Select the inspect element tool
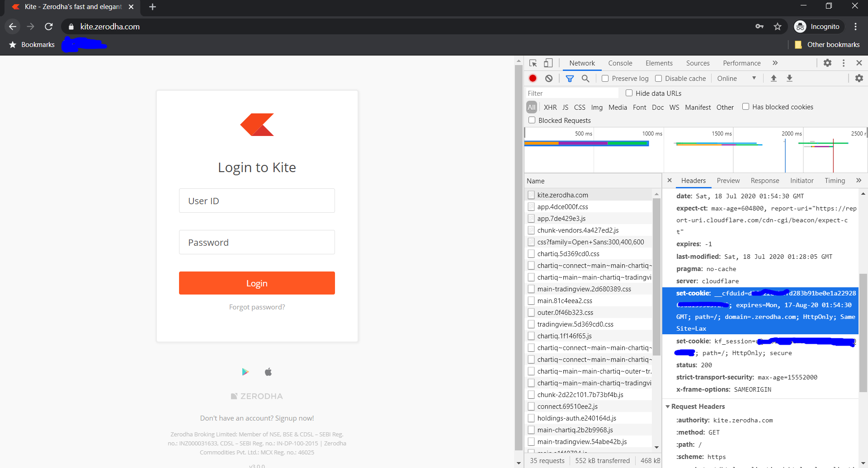 click(x=533, y=63)
